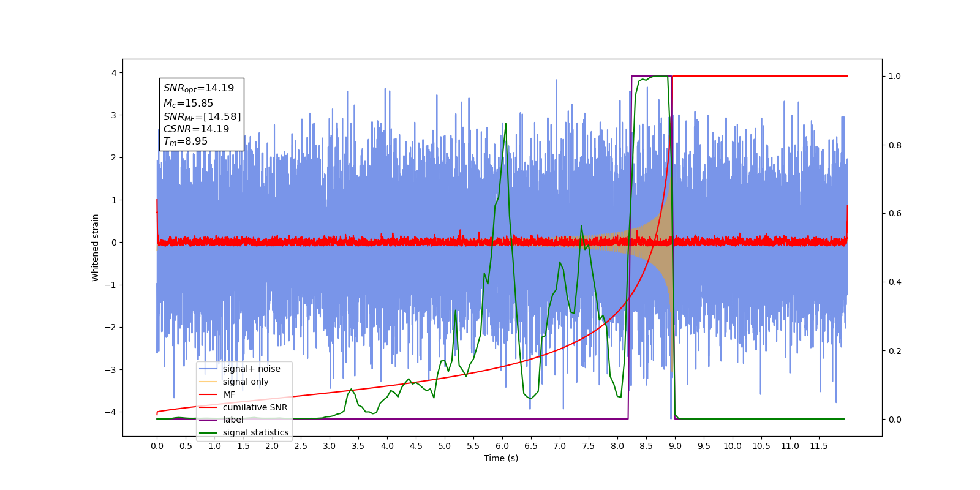The width and height of the screenshot is (980, 490).
Task: Click the −4 tick on the strain axis
Action: coord(111,412)
